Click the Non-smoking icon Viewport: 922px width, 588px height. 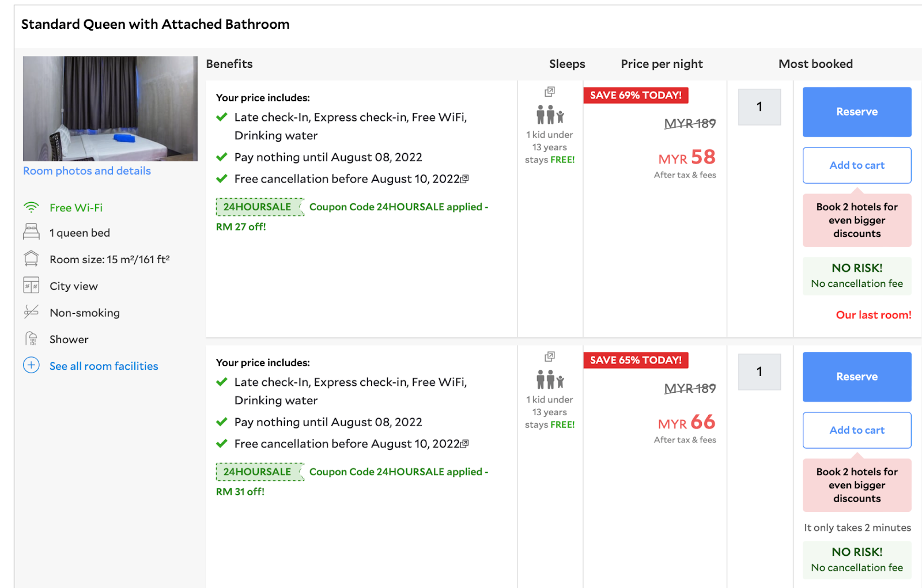click(x=31, y=312)
